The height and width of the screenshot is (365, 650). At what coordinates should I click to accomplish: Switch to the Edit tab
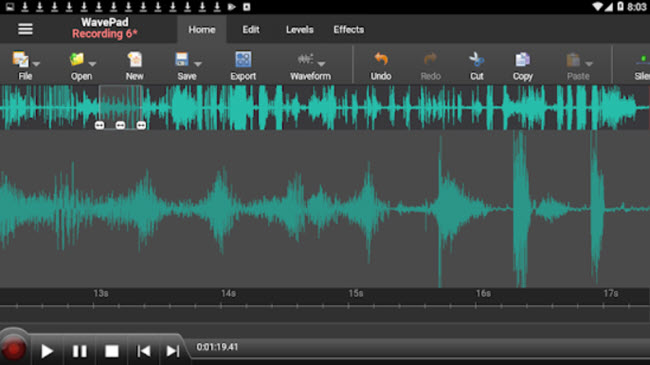click(x=251, y=29)
